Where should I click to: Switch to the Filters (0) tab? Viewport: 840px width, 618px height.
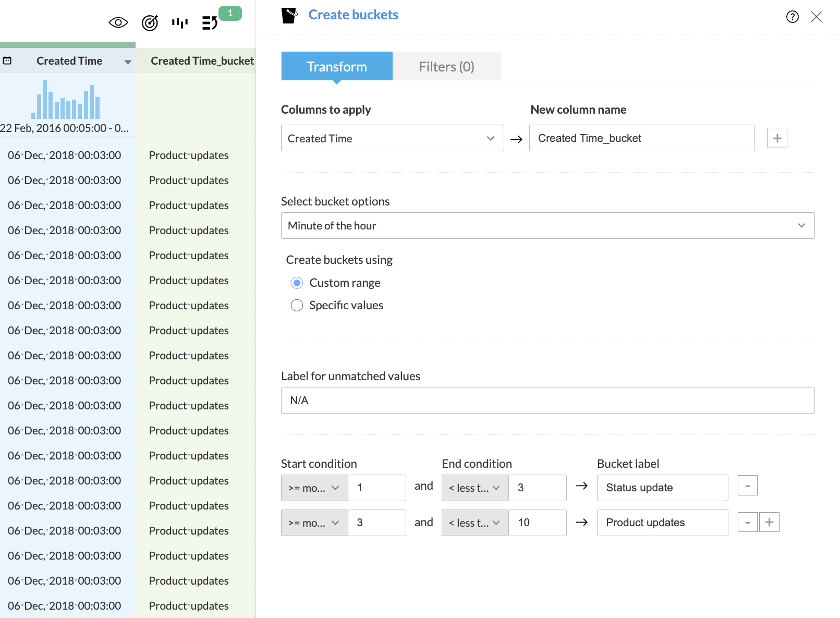pyautogui.click(x=446, y=67)
